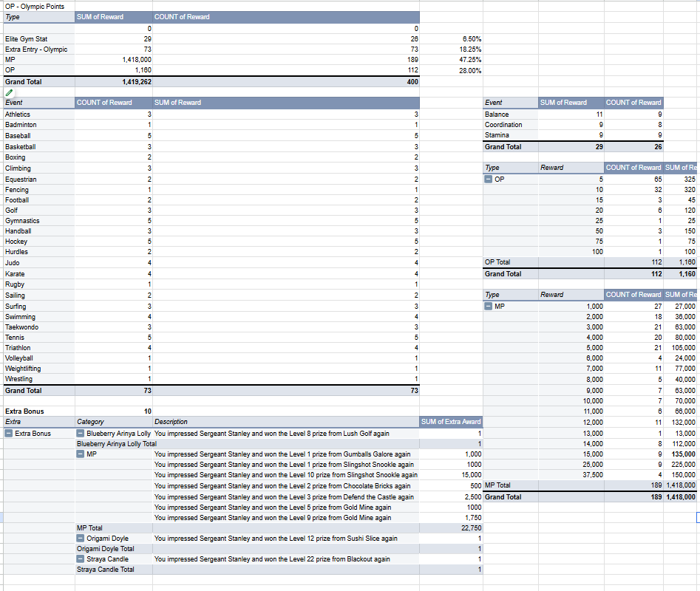Click the 'Blueberry Arinya Lolly Total' label
The image size is (700, 591).
point(117,444)
